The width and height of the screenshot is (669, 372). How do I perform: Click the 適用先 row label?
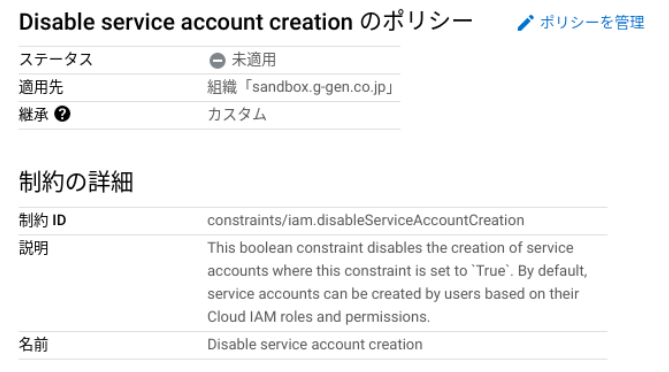[x=41, y=87]
